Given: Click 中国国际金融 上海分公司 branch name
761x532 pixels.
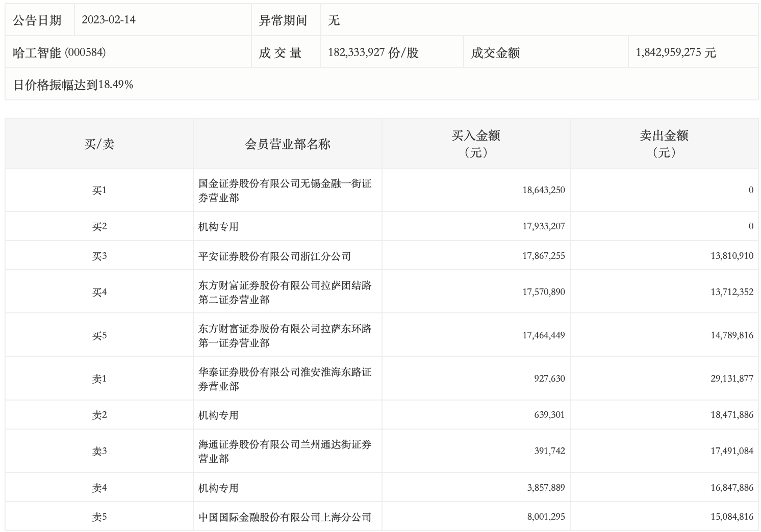Looking at the screenshot, I should [285, 517].
